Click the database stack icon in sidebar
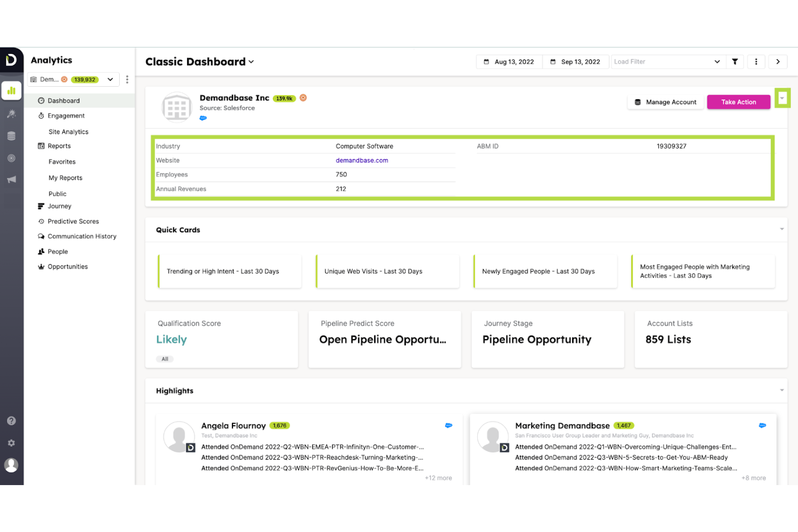This screenshot has width=798, height=532. pyautogui.click(x=11, y=136)
